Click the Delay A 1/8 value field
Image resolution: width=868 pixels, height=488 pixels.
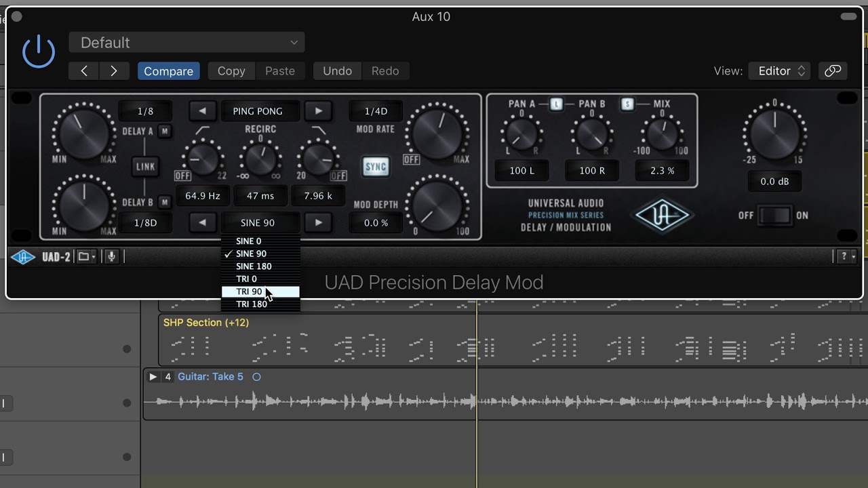point(145,111)
